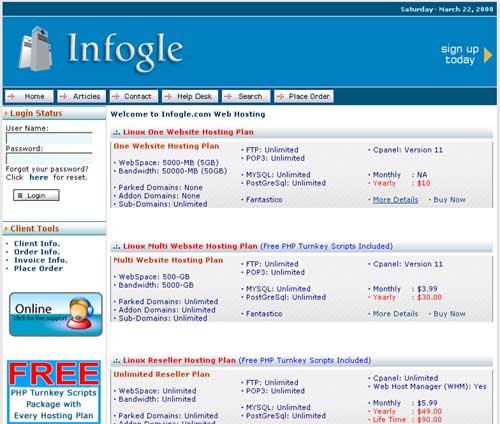Click the plus icon beside Home
The height and width of the screenshot is (424, 500).
(12, 96)
